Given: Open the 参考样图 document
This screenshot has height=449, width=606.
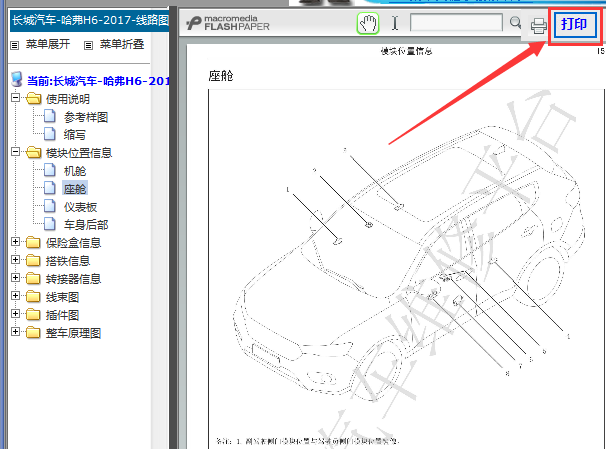Looking at the screenshot, I should [x=86, y=117].
